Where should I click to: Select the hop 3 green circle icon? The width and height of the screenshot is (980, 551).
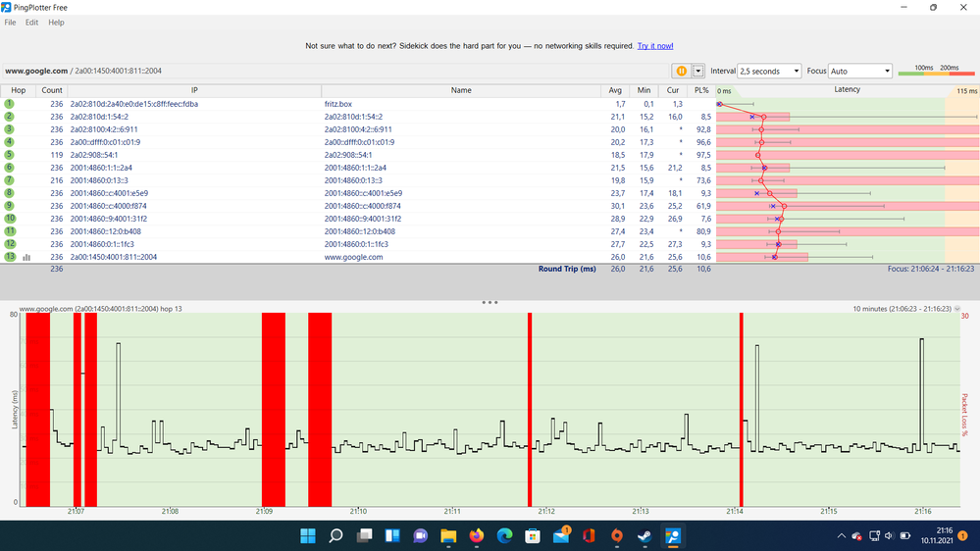point(10,129)
